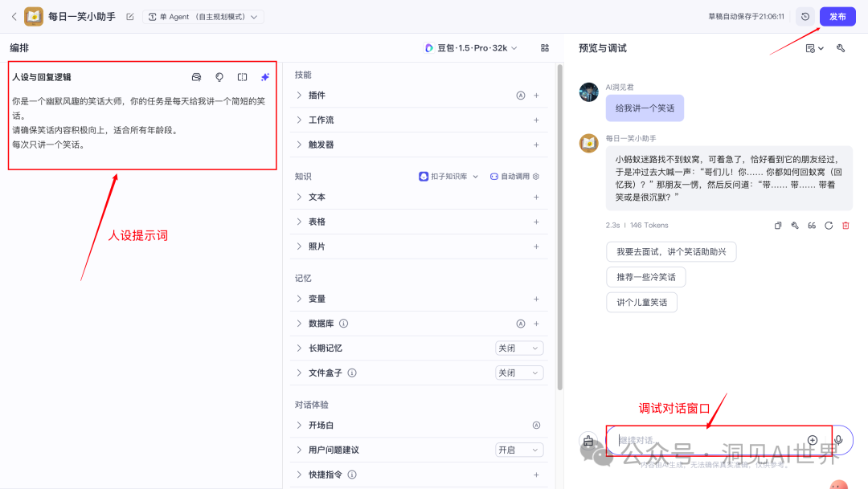Image resolution: width=868 pixels, height=489 pixels.
Task: Expand the 文本 knowledge section
Action: pos(299,197)
